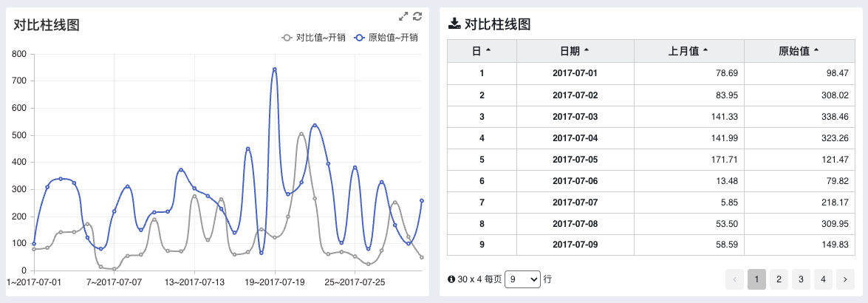Viewport: 868px width, 303px height.
Task: Sort the 上月值 column header
Action: tap(688, 51)
